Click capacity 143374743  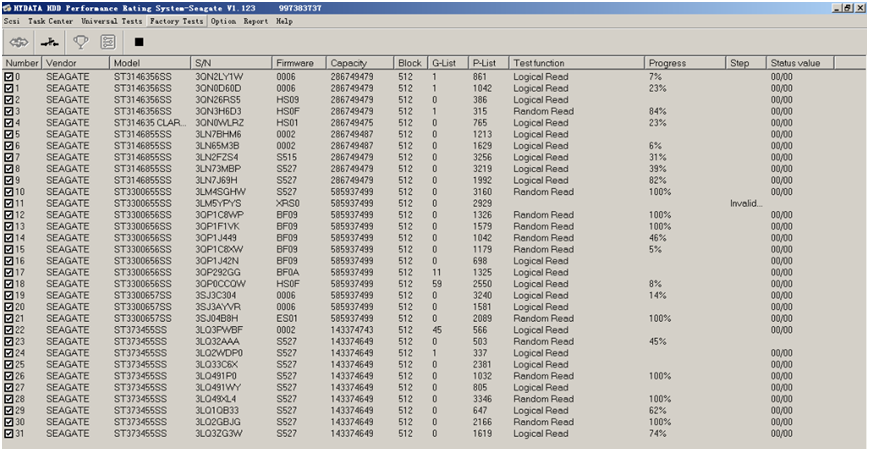click(x=352, y=330)
